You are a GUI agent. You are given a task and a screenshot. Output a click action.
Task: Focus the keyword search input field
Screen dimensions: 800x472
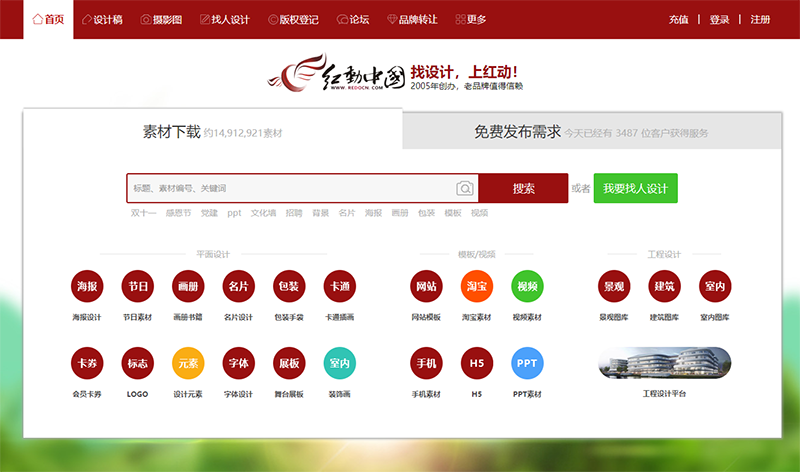point(290,189)
